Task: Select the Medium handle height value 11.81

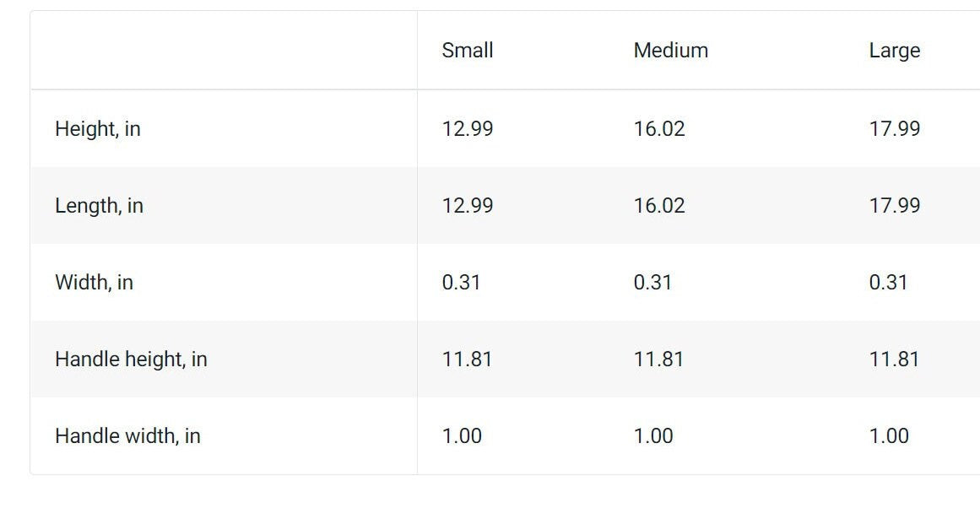Action: pos(658,359)
